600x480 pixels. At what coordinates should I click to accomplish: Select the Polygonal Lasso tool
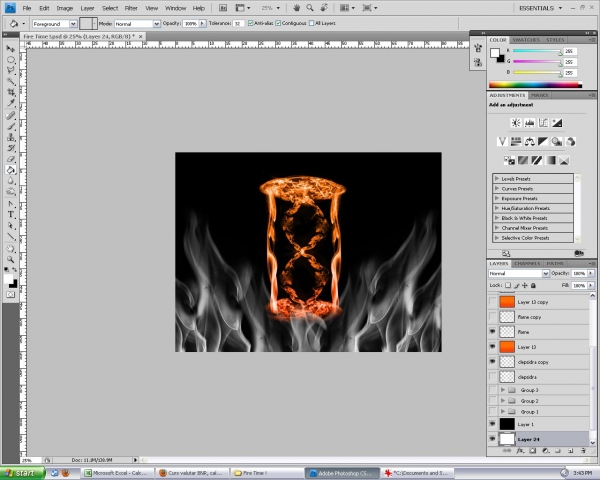coord(10,70)
